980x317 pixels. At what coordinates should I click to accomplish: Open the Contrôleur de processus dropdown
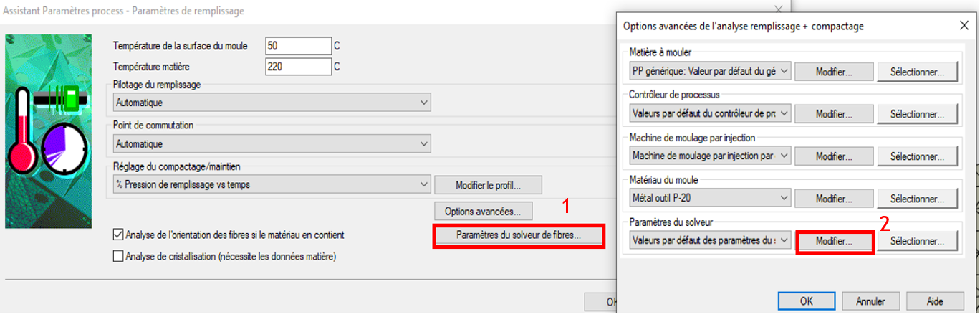coord(711,113)
